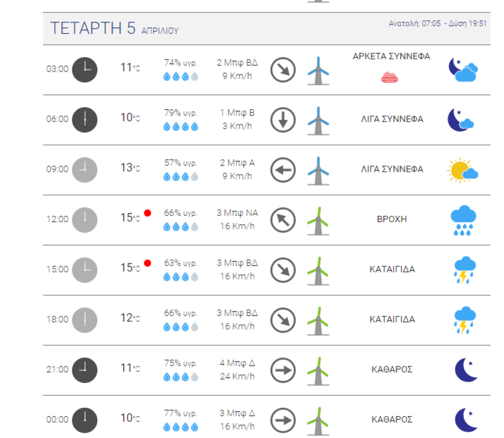Viewport: 504px width, 438px height.
Task: Click the right-pointing wind arrow at 00:00
Action: (282, 420)
